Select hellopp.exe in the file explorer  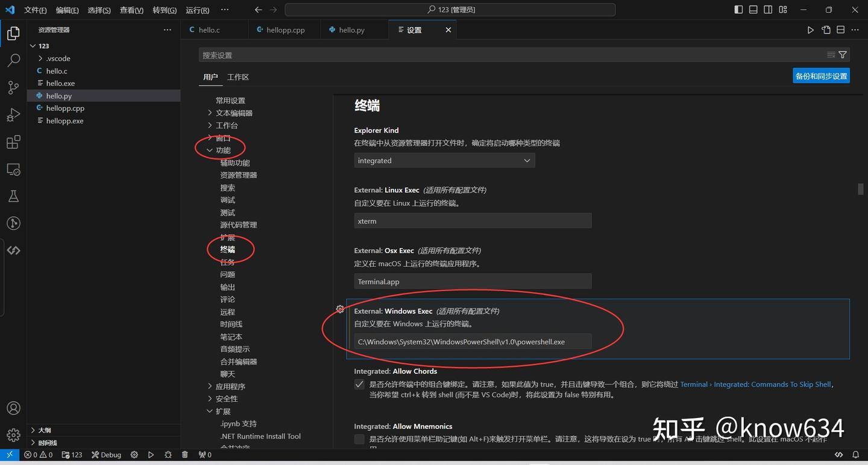pyautogui.click(x=104, y=120)
